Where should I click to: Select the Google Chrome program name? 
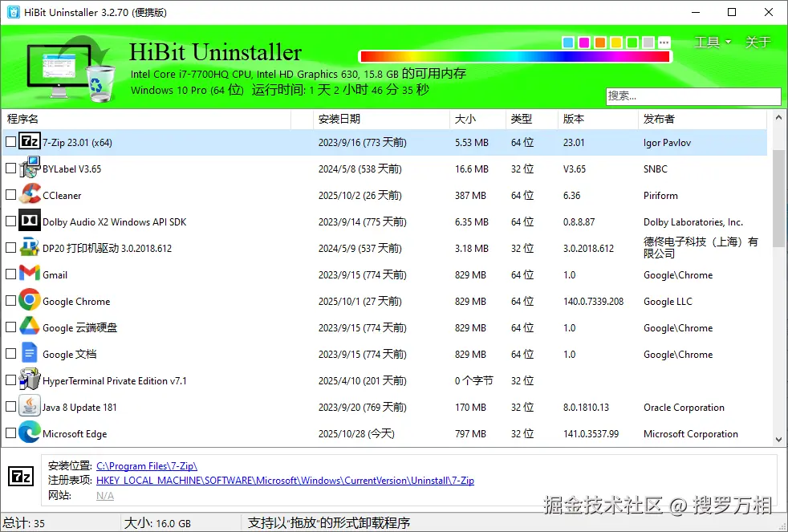(x=76, y=302)
